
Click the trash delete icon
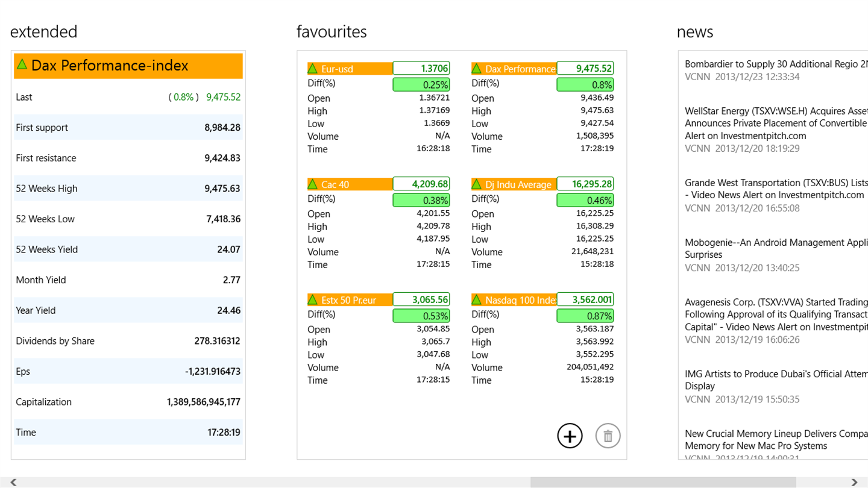tap(608, 436)
